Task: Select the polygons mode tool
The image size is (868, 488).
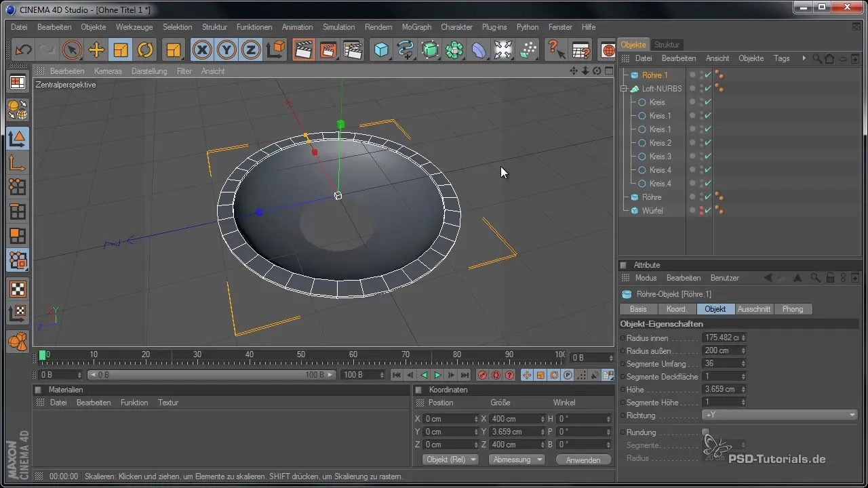Action: (18, 236)
